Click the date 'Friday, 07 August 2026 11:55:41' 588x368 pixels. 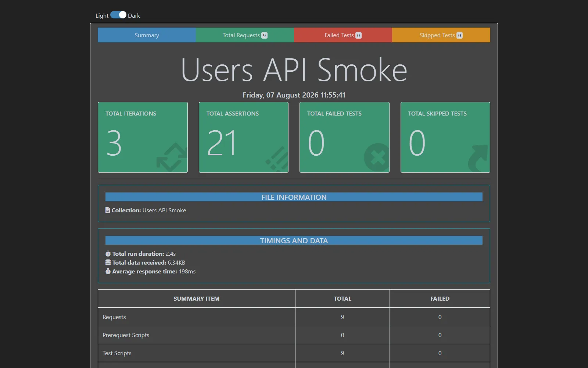294,95
